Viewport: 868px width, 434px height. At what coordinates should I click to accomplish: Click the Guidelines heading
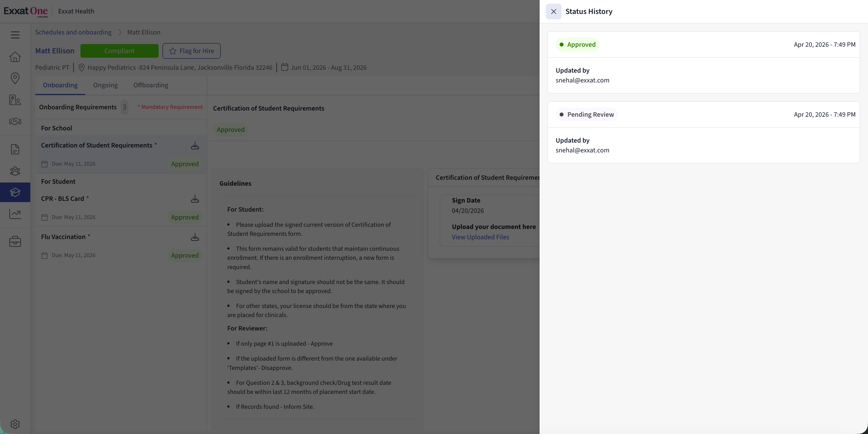tap(235, 183)
